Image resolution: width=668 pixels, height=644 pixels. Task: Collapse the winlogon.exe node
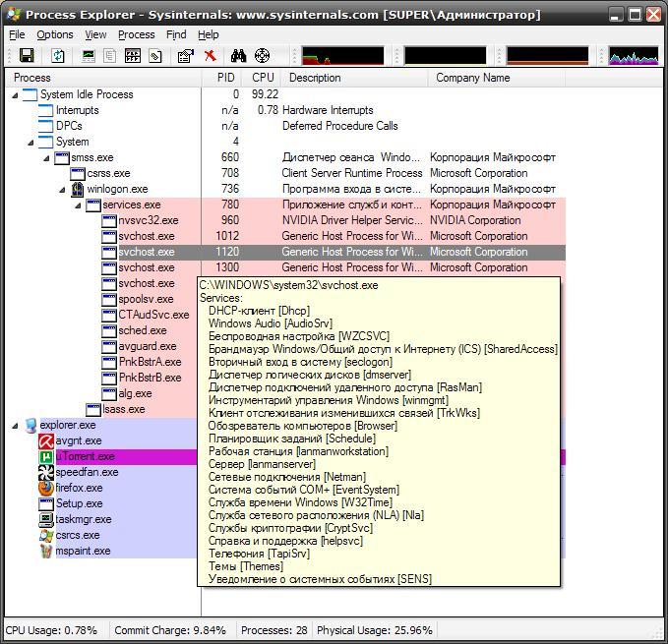coord(62,190)
